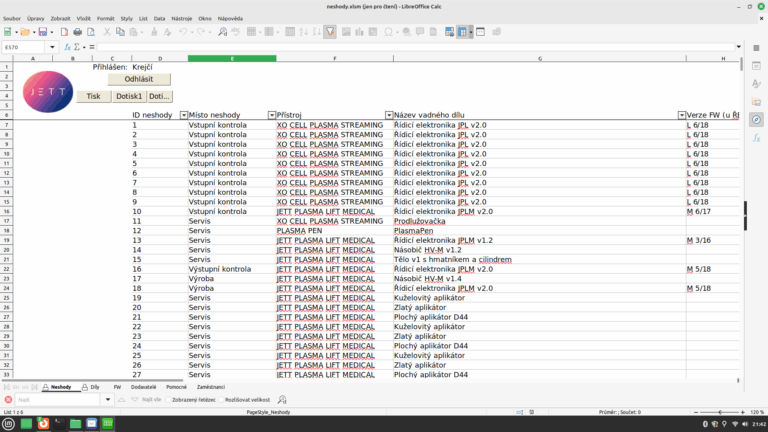Open the sidebar Gallery icon
Screen dimensions: 768x432
point(756,102)
